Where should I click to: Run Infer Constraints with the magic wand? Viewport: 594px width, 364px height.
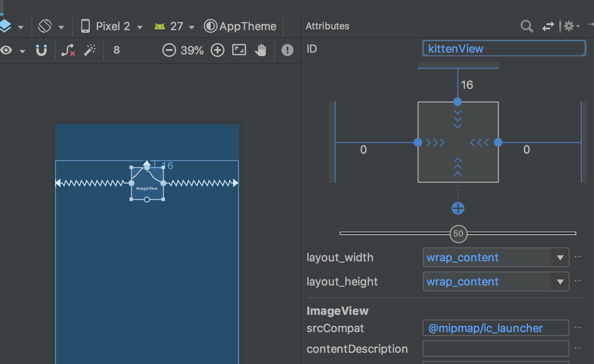pos(90,50)
